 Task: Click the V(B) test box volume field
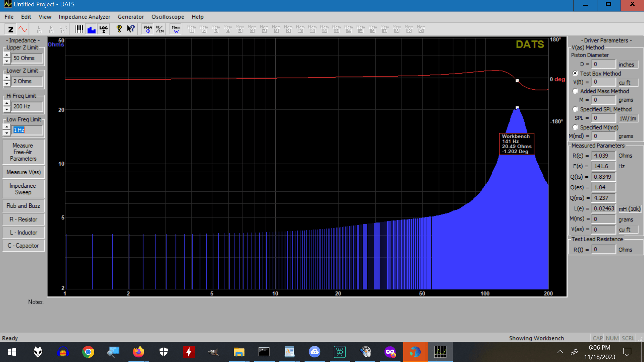(603, 82)
